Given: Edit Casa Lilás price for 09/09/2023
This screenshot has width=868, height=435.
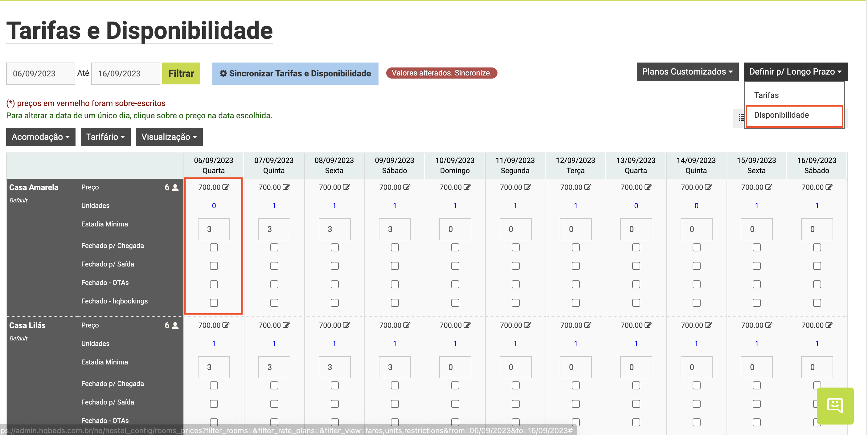Looking at the screenshot, I should 407,325.
